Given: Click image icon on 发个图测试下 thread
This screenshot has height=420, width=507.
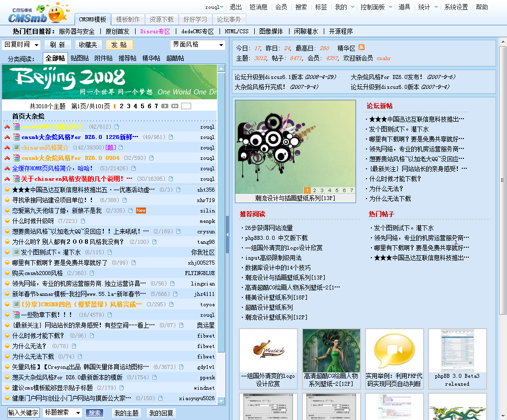Looking at the screenshot, I should [16, 252].
